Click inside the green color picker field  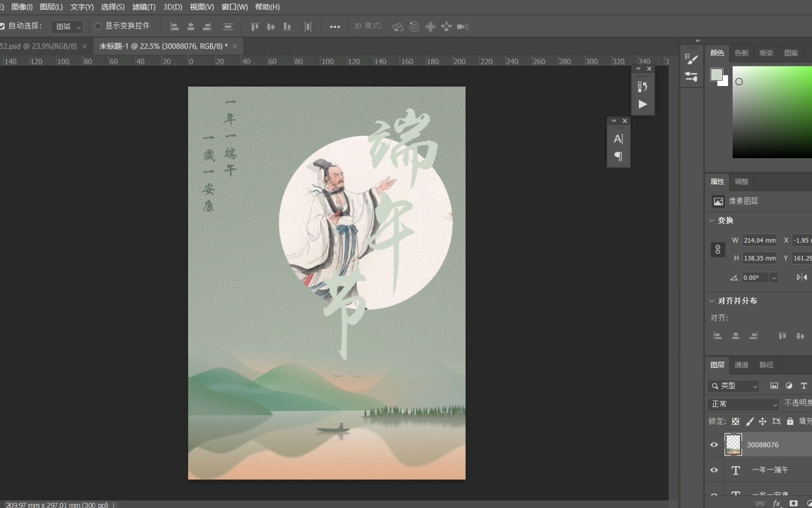[x=772, y=112]
